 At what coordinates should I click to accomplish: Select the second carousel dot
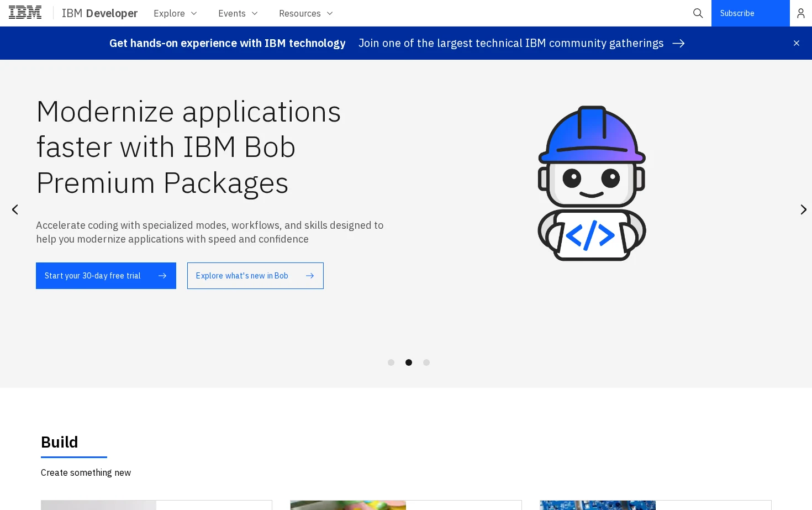[409, 362]
